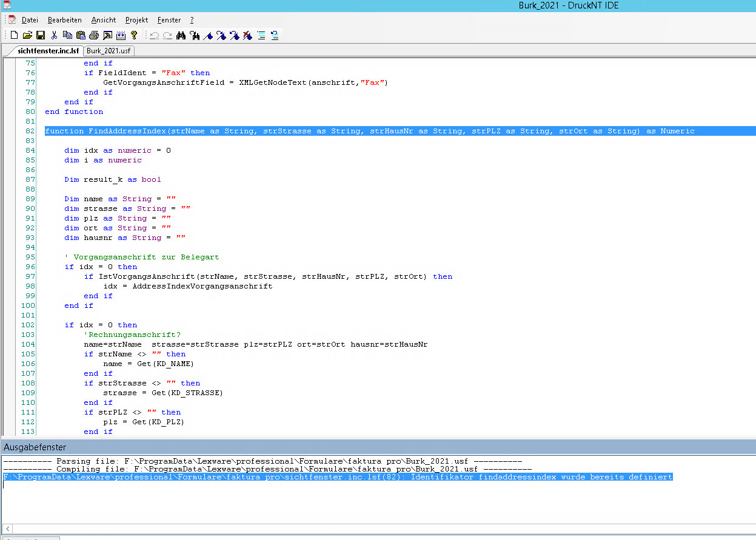Click the binoculars find icon

click(181, 35)
